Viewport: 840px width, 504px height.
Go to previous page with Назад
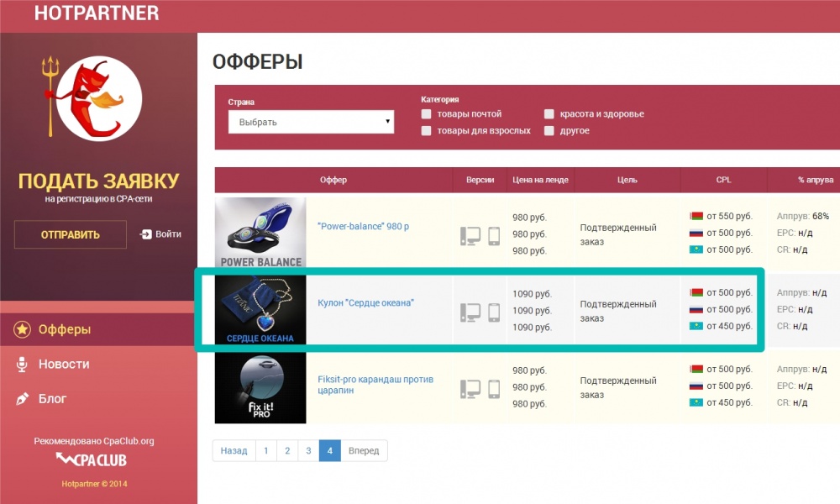[234, 450]
